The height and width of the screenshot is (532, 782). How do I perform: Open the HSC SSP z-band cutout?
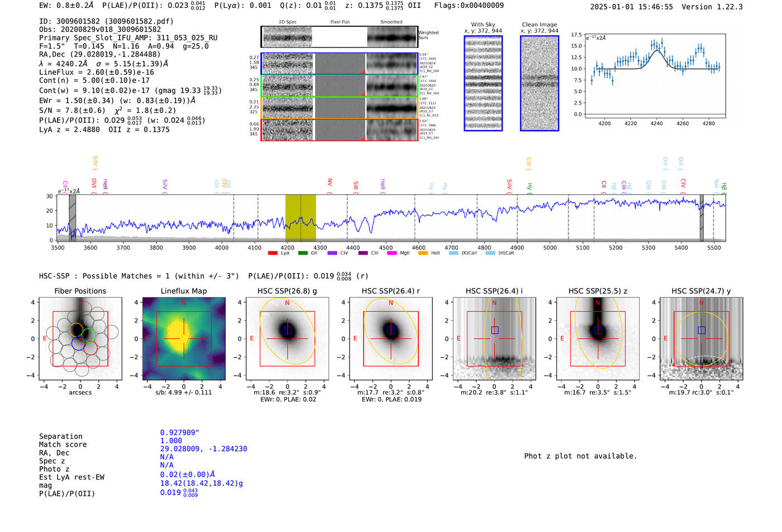598,339
